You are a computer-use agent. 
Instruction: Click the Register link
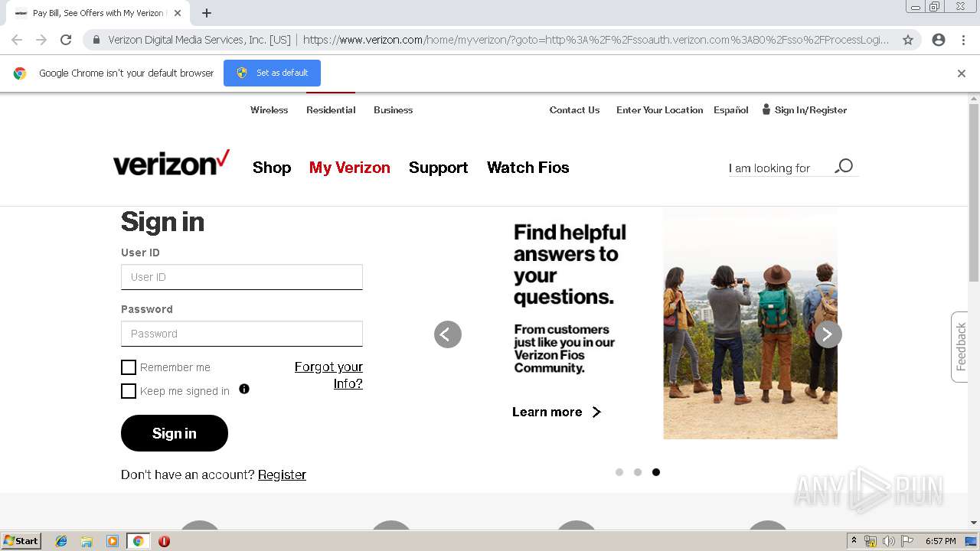coord(282,474)
